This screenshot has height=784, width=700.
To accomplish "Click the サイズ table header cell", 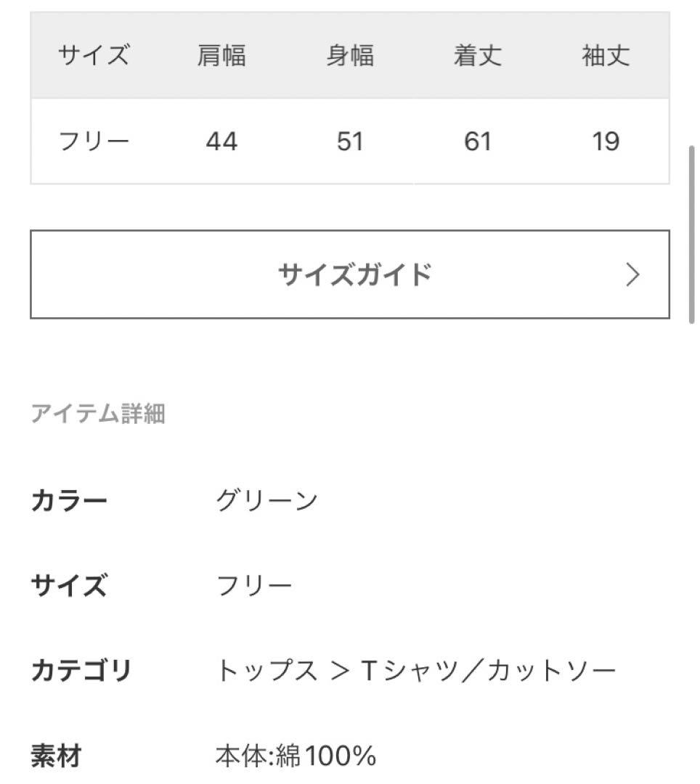I will (x=94, y=55).
